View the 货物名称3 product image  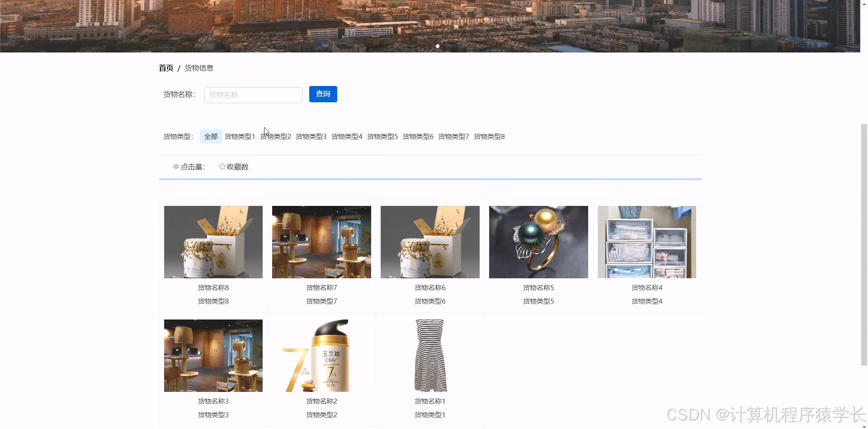tap(213, 356)
